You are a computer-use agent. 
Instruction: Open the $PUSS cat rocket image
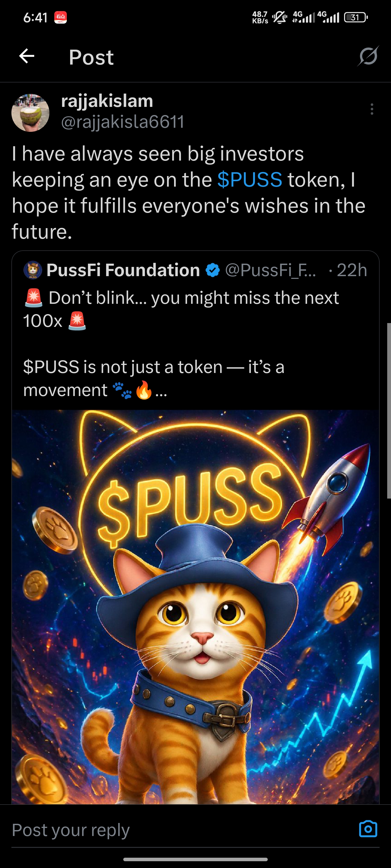coord(195,607)
